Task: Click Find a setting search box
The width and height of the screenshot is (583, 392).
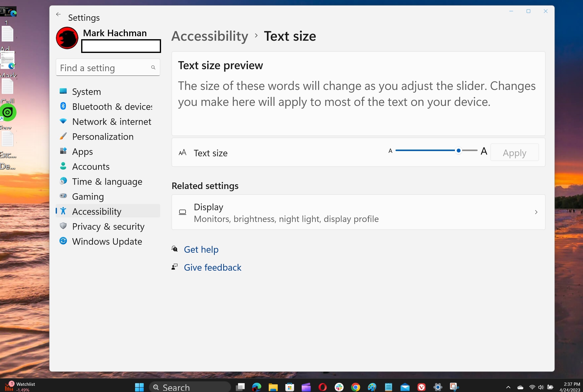Action: pyautogui.click(x=108, y=68)
